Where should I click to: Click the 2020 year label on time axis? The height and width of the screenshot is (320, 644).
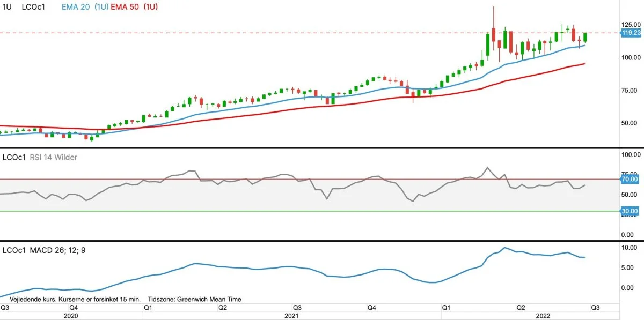click(x=70, y=316)
